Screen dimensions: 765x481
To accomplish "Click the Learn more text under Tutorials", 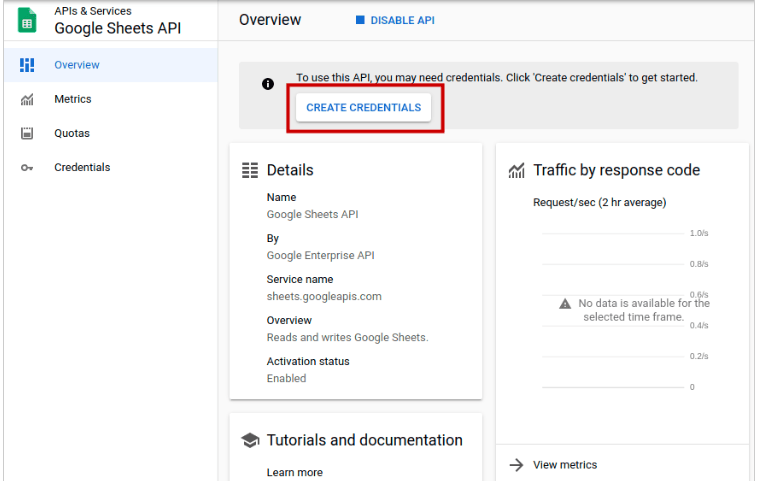I will tap(295, 472).
